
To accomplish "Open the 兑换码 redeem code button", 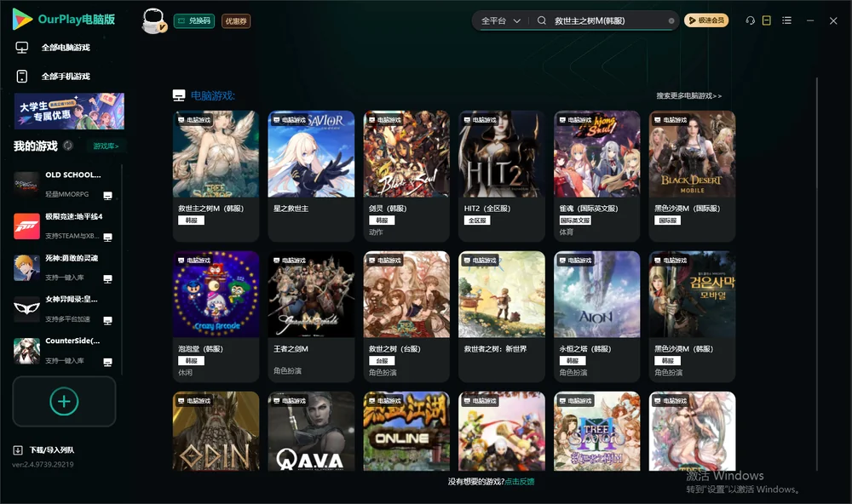I will [x=194, y=21].
